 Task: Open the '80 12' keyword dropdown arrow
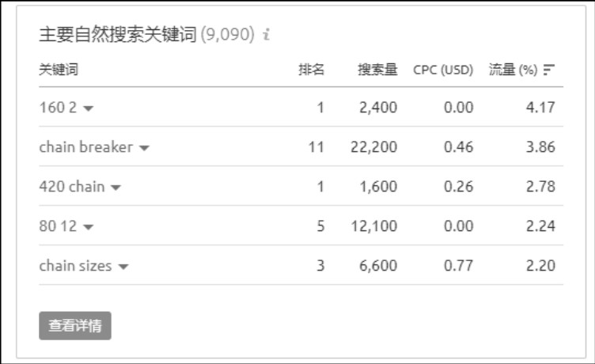[89, 227]
